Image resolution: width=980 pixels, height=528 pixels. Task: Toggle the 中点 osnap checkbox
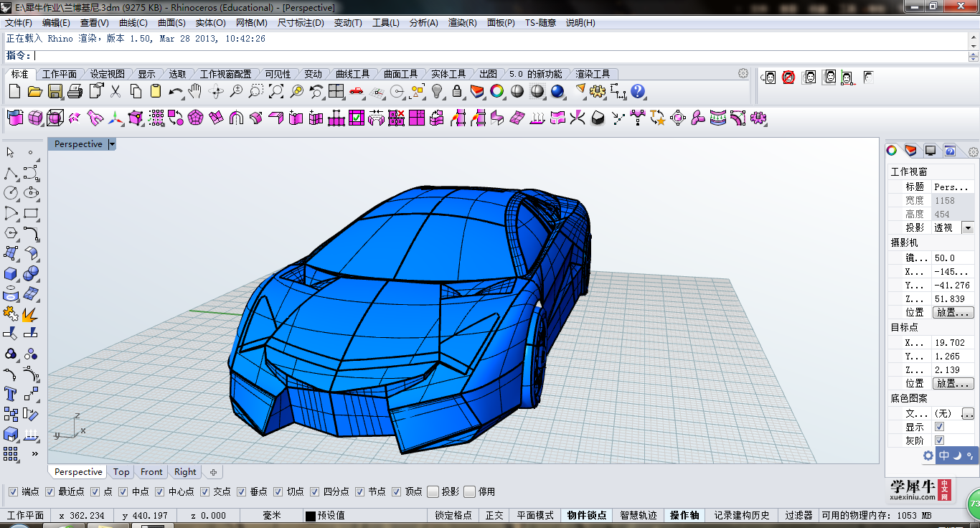[x=123, y=491]
